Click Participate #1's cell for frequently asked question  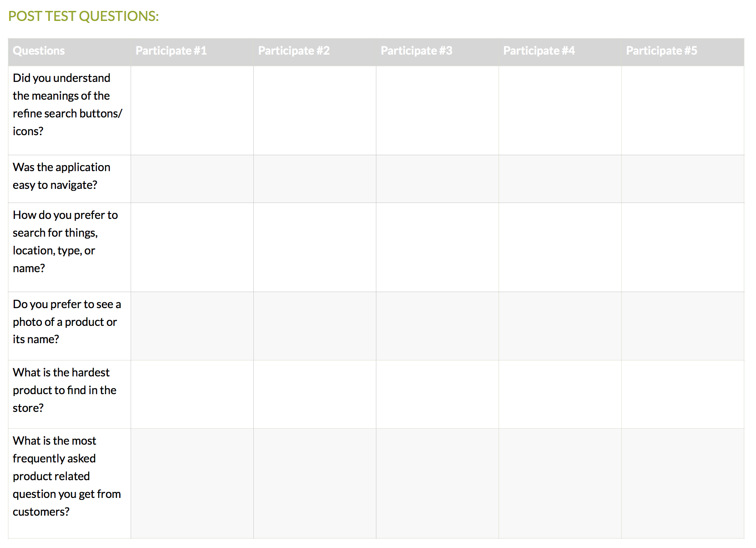click(x=192, y=483)
